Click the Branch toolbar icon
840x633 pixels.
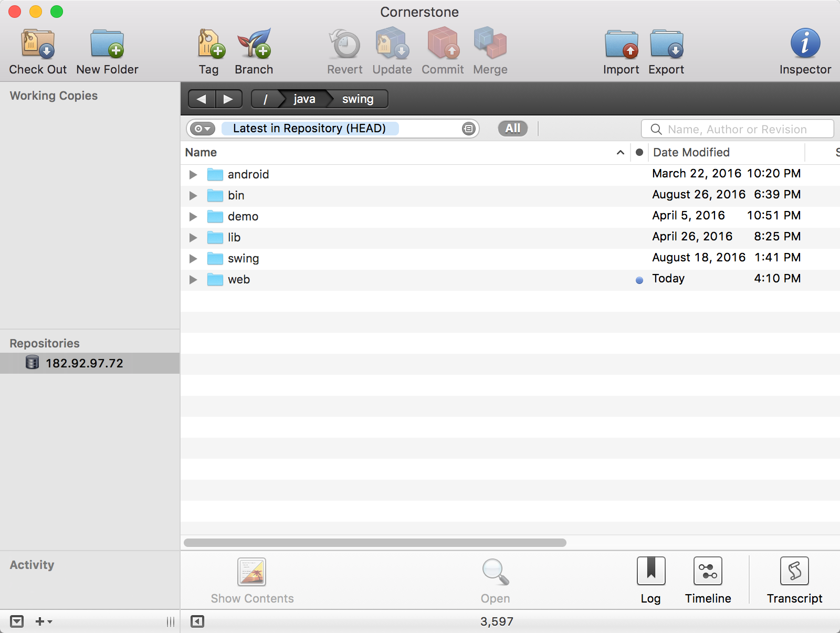(x=254, y=43)
